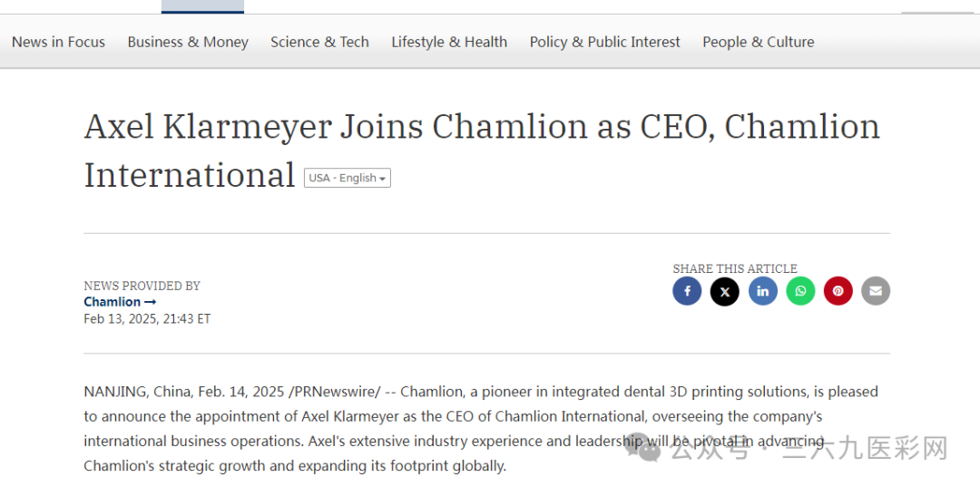Open the News in Focus menu
Screen dimensions: 980x487
coord(59,42)
